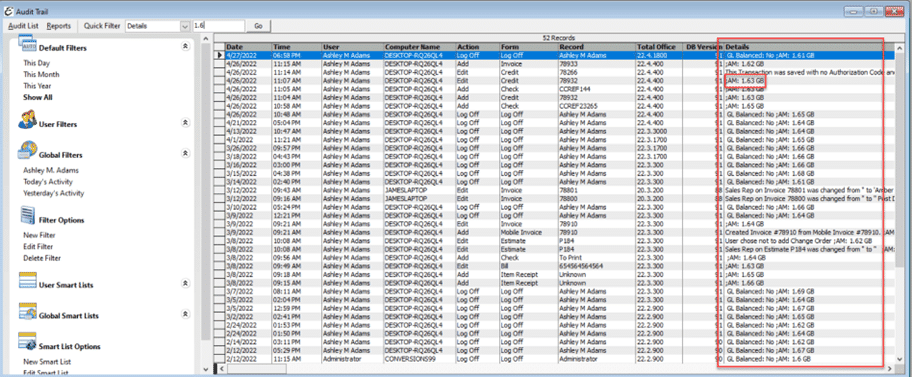Sort by the Computer Name column header
The height and width of the screenshot is (377, 912).
coord(419,47)
